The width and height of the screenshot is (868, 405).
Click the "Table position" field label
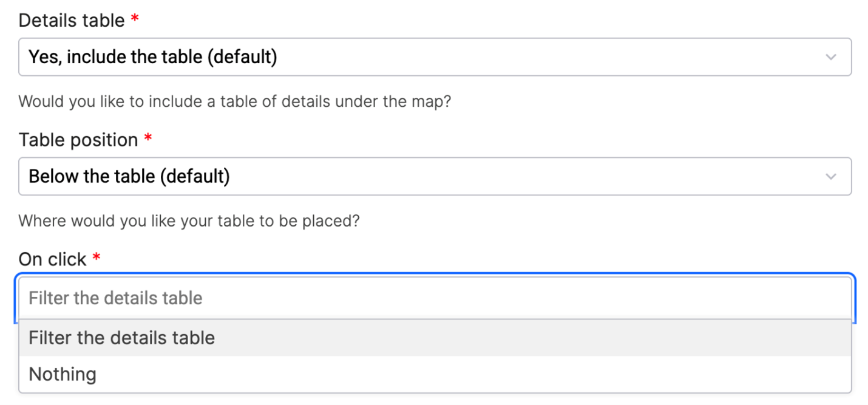point(78,140)
